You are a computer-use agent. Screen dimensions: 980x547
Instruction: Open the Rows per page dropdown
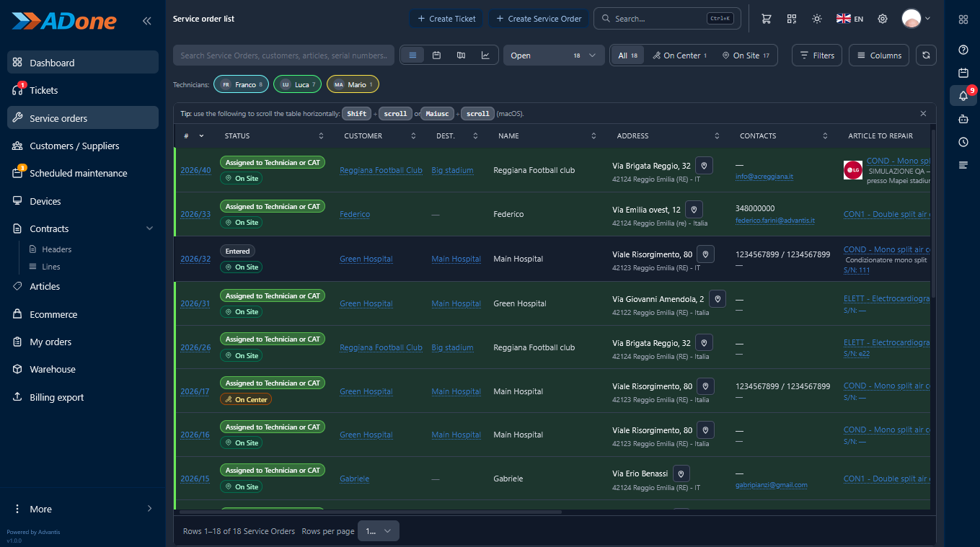coord(379,531)
